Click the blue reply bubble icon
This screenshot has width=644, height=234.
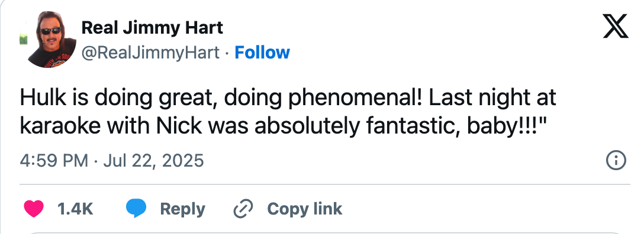tap(136, 208)
